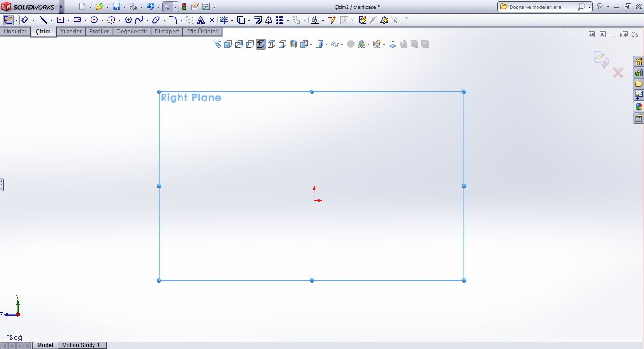Click the Rebuild traffic light icon
Screen dimensions: 644x349
184,7
